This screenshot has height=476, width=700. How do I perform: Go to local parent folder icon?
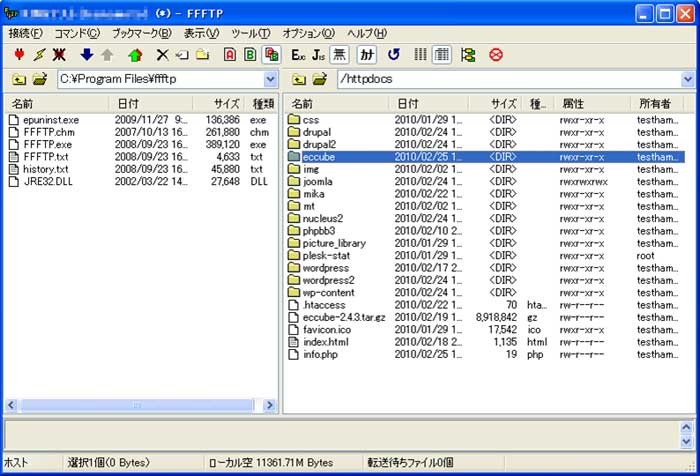(x=19, y=79)
